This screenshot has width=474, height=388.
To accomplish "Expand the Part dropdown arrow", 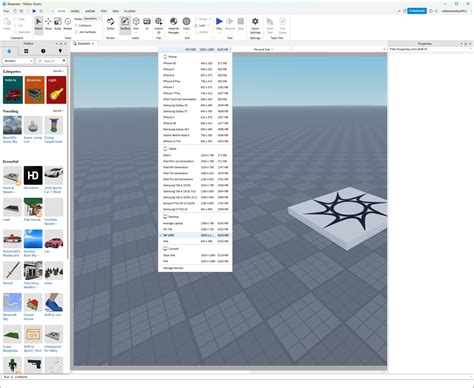I will tap(136, 32).
